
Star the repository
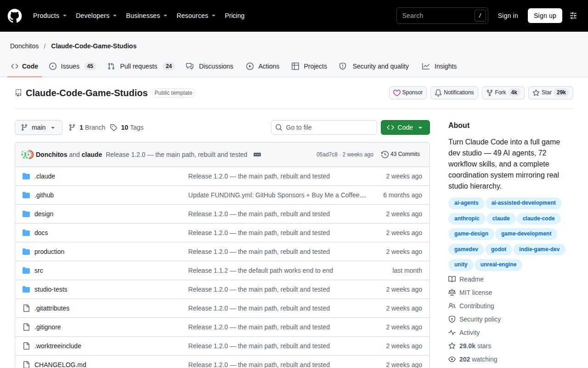tap(550, 92)
